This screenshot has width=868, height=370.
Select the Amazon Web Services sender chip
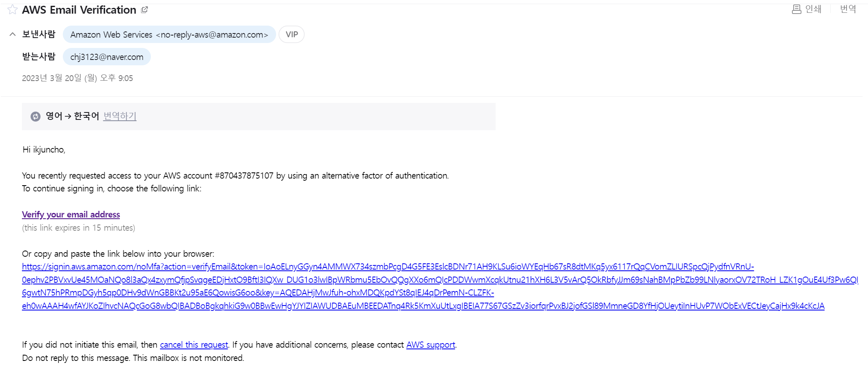click(x=169, y=34)
